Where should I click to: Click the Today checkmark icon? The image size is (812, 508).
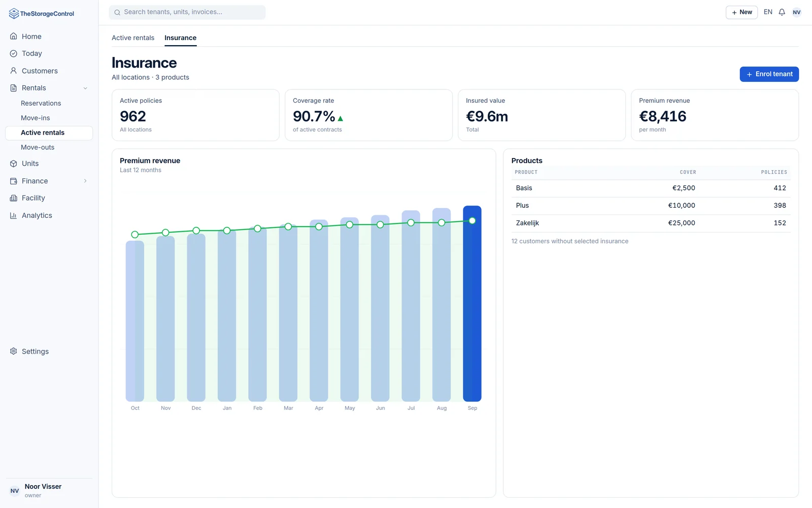click(14, 53)
